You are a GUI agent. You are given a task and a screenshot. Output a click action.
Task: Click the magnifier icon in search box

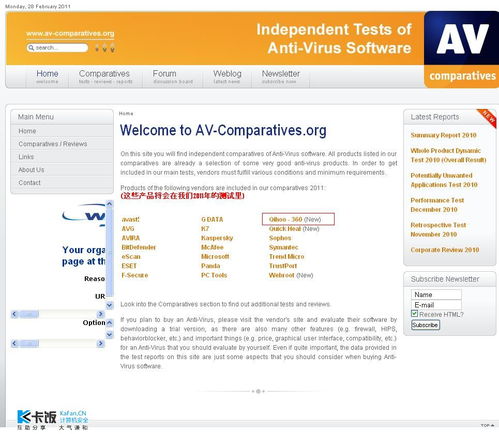coord(31,48)
